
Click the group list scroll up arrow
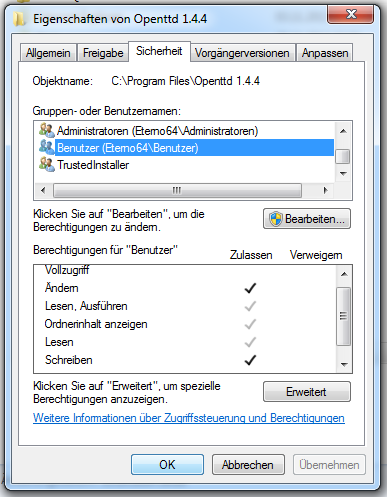pos(343,131)
